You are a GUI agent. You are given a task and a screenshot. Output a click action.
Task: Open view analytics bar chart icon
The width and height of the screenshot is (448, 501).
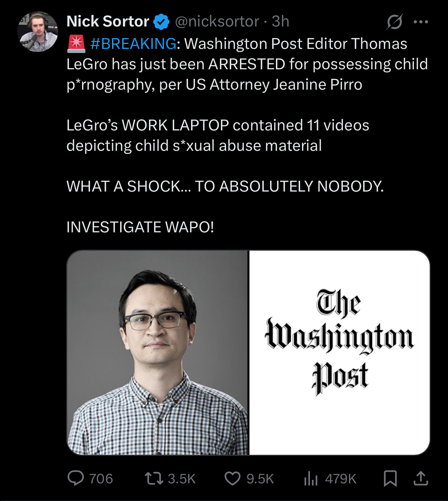coord(311,479)
